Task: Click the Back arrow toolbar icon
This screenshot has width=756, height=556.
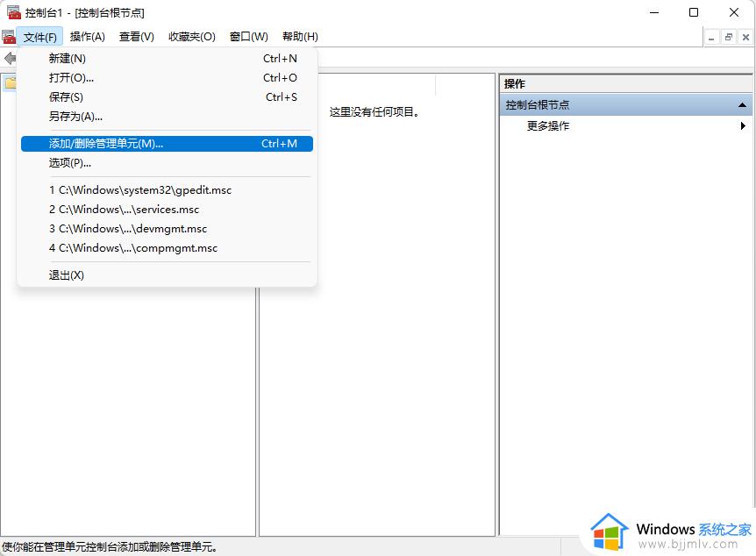Action: click(10, 59)
